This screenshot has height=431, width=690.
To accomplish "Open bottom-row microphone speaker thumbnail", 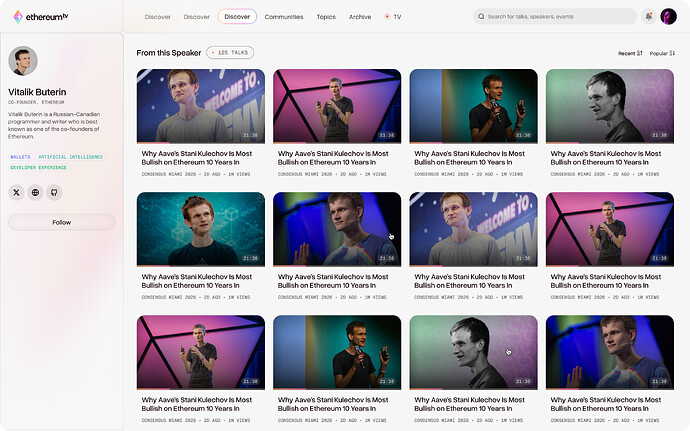I will pos(337,352).
